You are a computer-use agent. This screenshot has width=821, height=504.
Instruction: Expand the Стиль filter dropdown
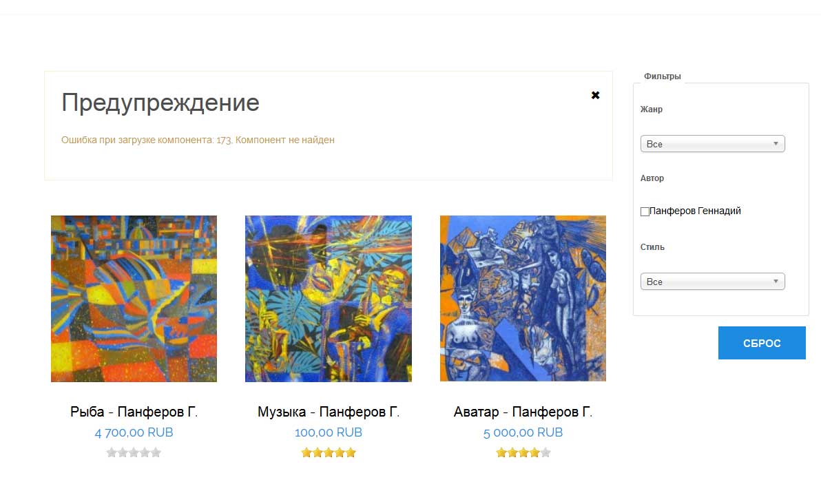coord(713,282)
